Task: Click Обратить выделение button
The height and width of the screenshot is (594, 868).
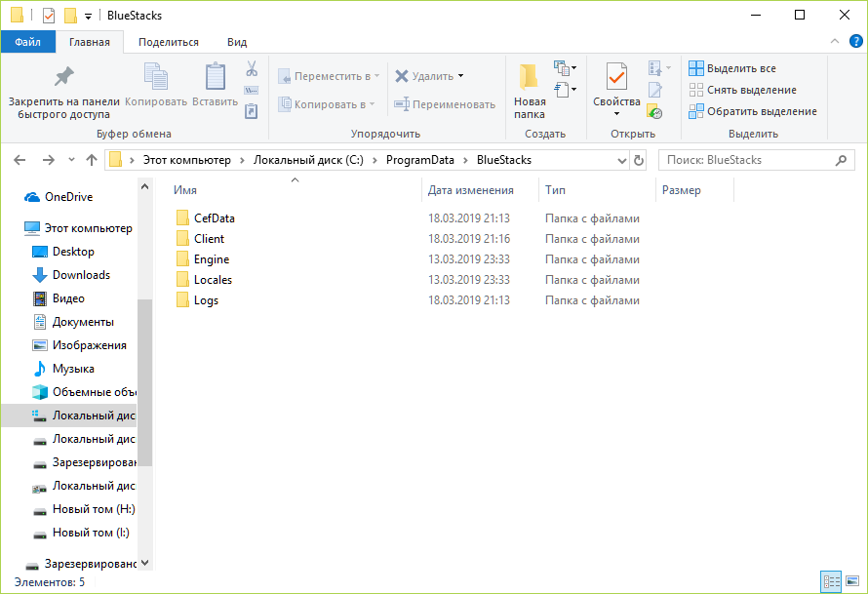Action: [753, 111]
